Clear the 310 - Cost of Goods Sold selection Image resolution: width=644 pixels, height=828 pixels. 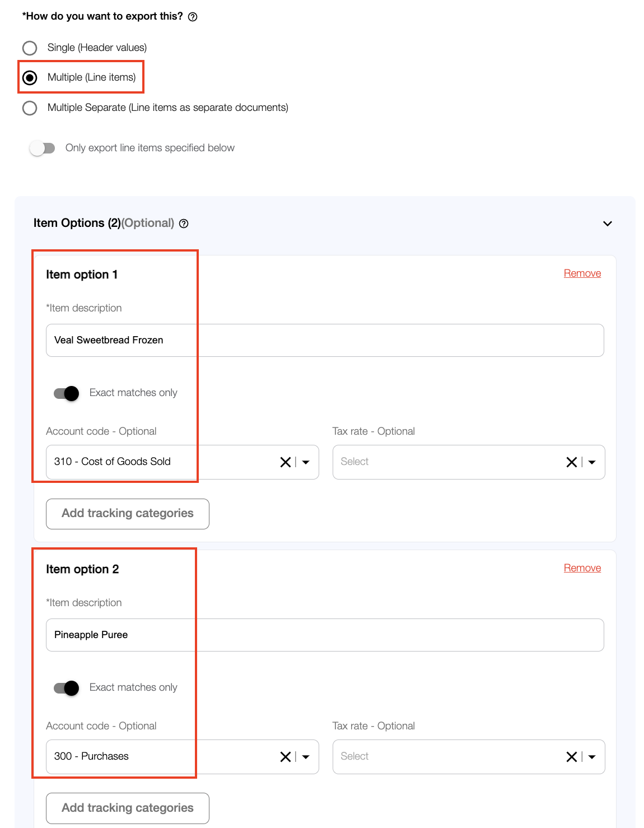pyautogui.click(x=285, y=462)
